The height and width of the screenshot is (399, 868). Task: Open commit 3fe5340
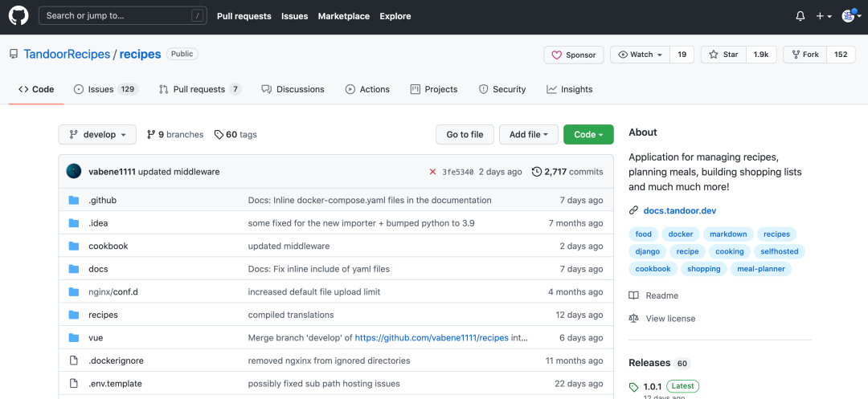(458, 172)
